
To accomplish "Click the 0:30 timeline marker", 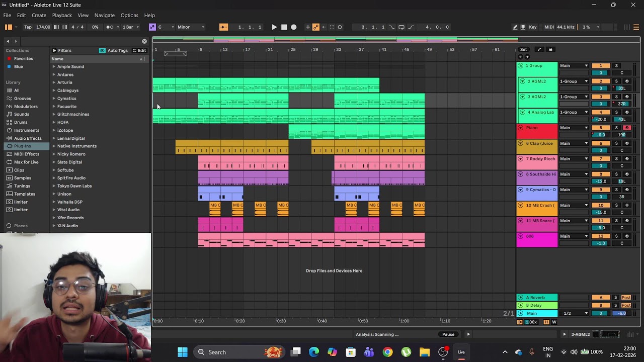I will click(x=281, y=321).
